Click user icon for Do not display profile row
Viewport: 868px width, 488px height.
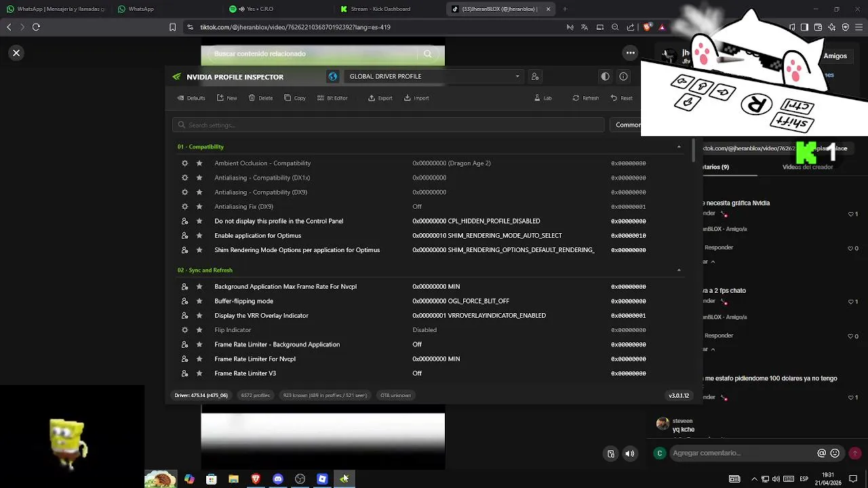(x=184, y=221)
